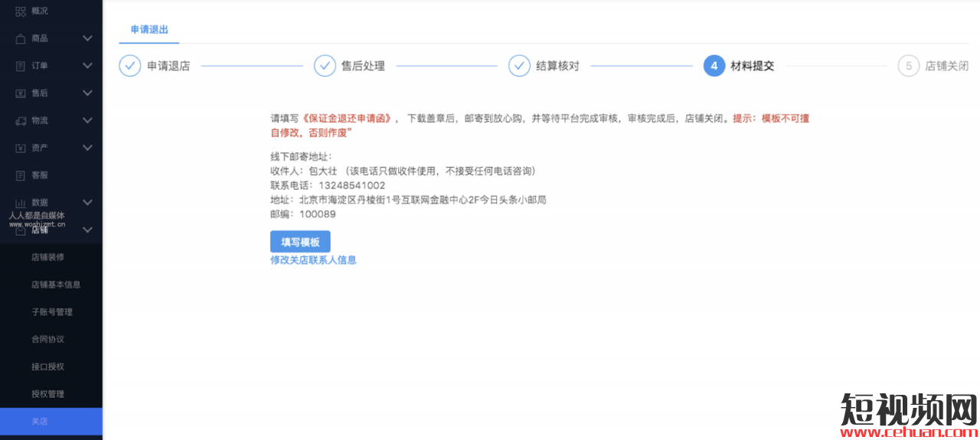Expand the 物流 menu chevron
Viewport: 980px width, 440px height.
[87, 121]
